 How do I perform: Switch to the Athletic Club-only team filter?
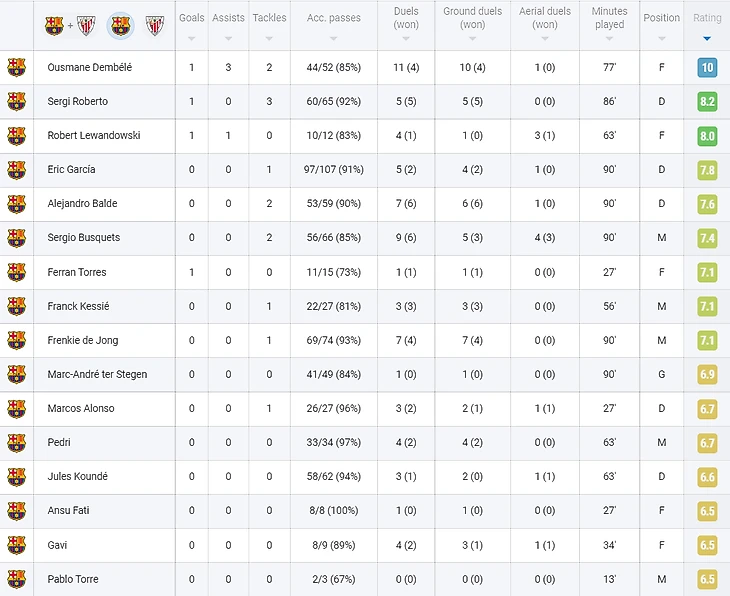click(x=154, y=25)
